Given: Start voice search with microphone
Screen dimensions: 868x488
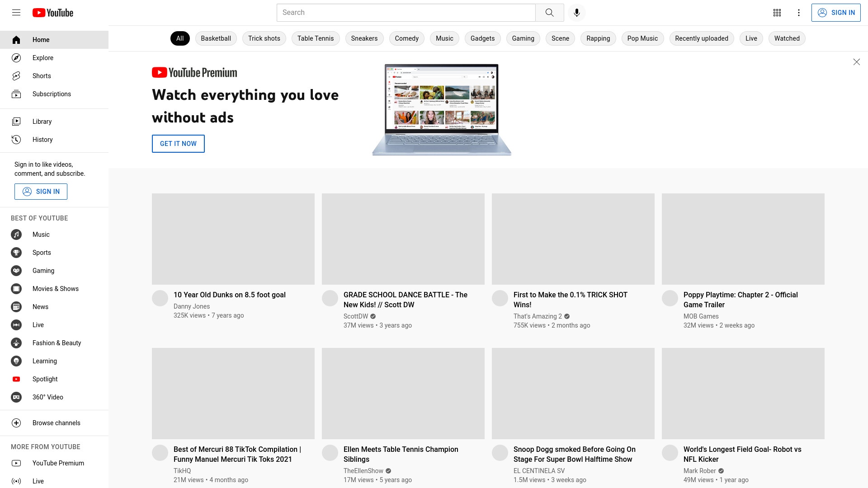Looking at the screenshot, I should point(576,13).
